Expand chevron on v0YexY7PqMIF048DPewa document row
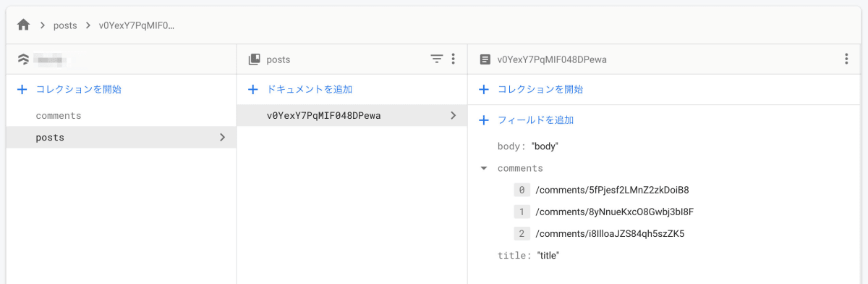868x284 pixels. (x=453, y=115)
